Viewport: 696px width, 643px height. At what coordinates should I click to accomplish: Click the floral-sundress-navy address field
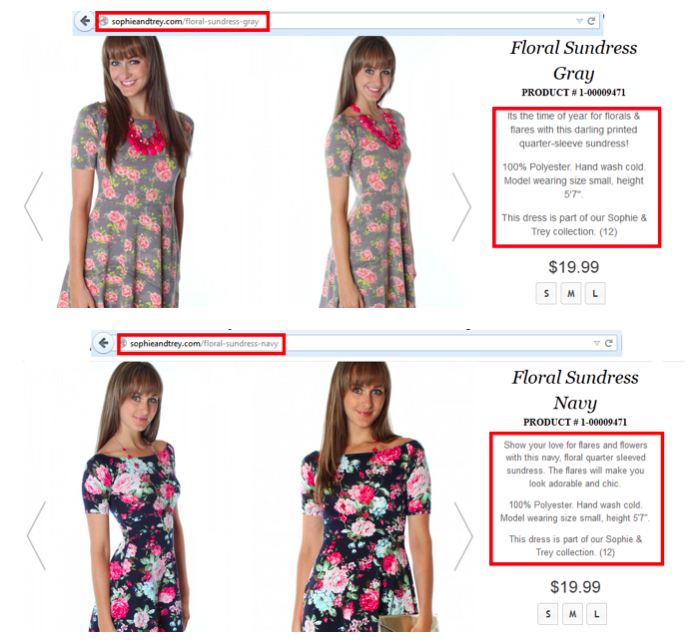click(x=367, y=343)
